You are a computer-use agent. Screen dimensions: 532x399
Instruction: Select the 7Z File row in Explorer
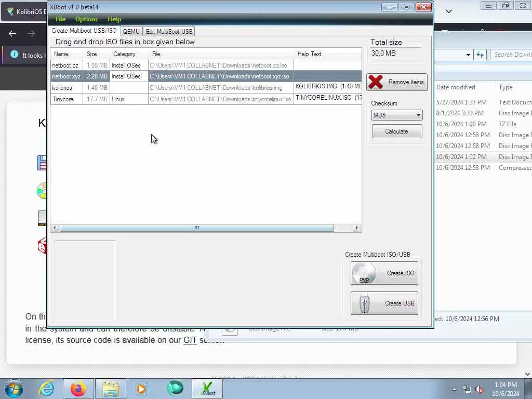click(x=484, y=124)
